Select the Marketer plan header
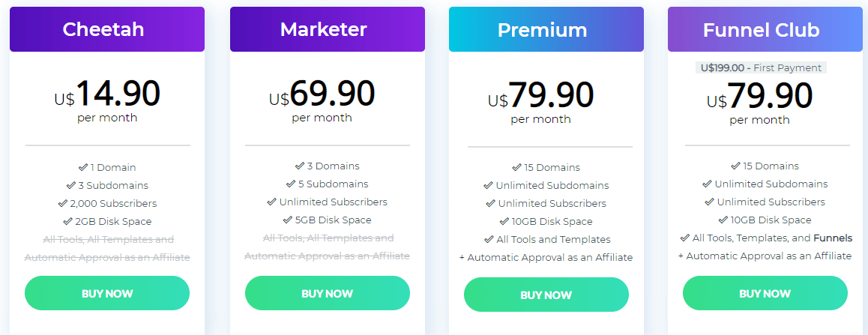This screenshot has height=335, width=868. coord(327,29)
